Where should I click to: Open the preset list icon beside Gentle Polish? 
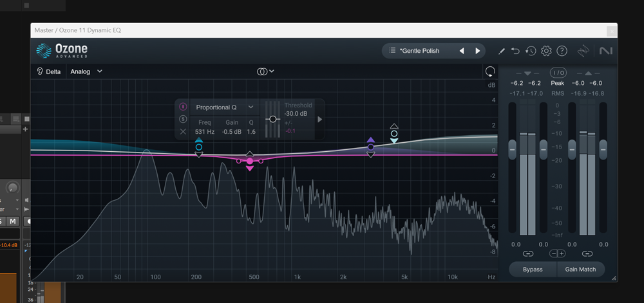click(x=392, y=50)
